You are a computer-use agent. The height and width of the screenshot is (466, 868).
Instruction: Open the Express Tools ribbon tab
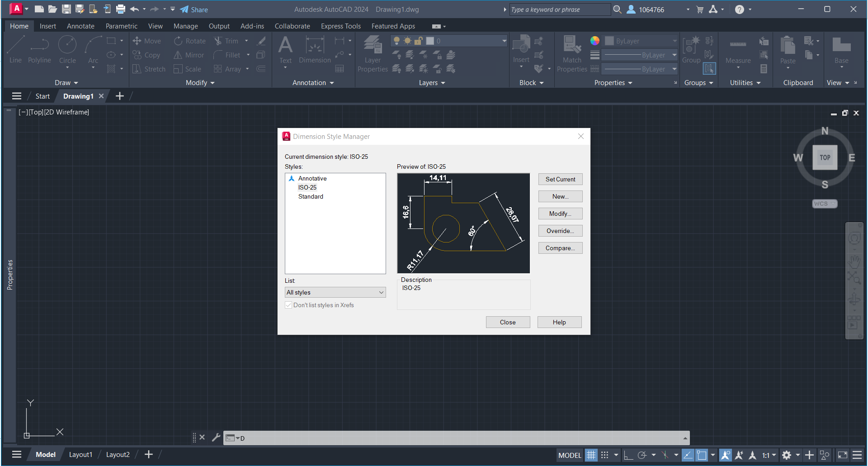341,26
